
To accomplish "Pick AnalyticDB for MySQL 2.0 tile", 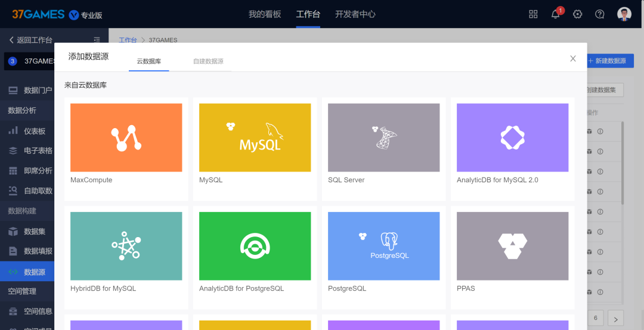I will pyautogui.click(x=513, y=149).
